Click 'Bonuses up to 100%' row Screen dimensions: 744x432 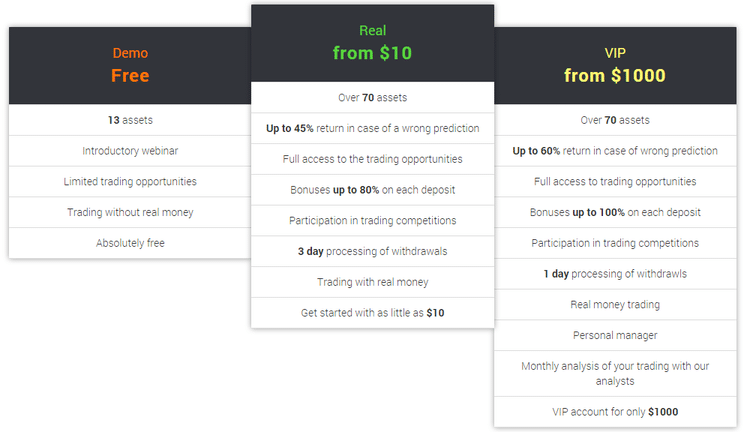[x=615, y=212]
